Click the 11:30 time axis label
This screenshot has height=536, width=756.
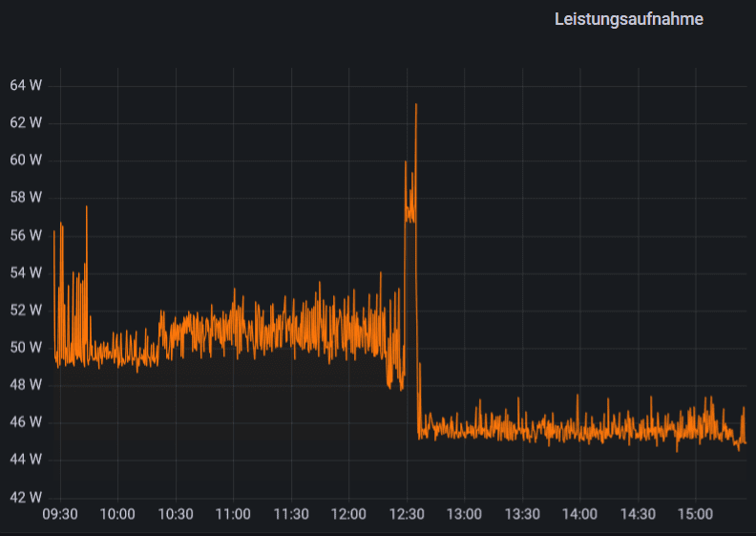click(291, 514)
